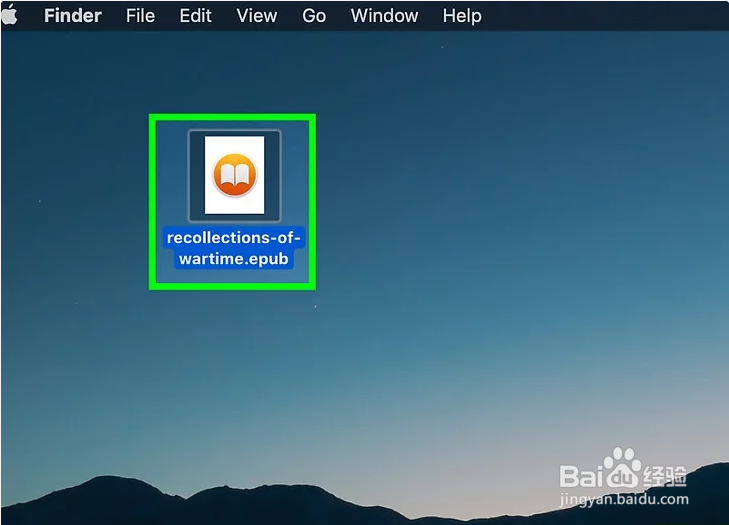
Task: Open the View menu
Action: [257, 16]
